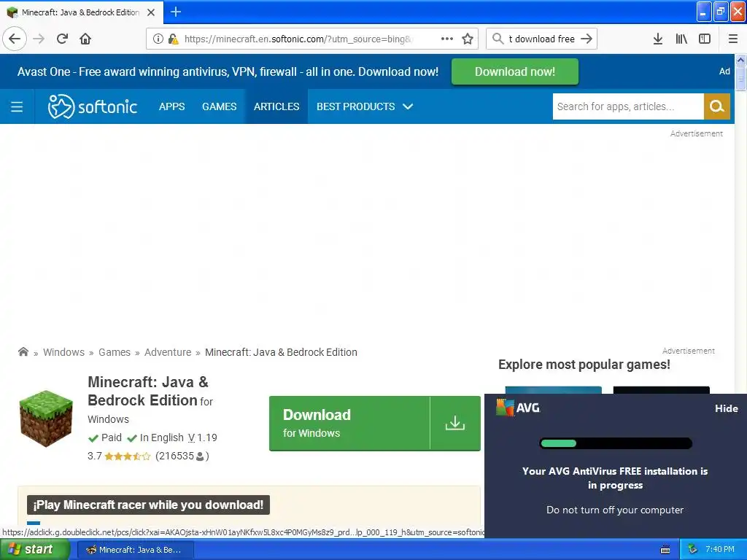Open the browser Downloads arrow icon
Screen dimensions: 747x560
(658, 39)
